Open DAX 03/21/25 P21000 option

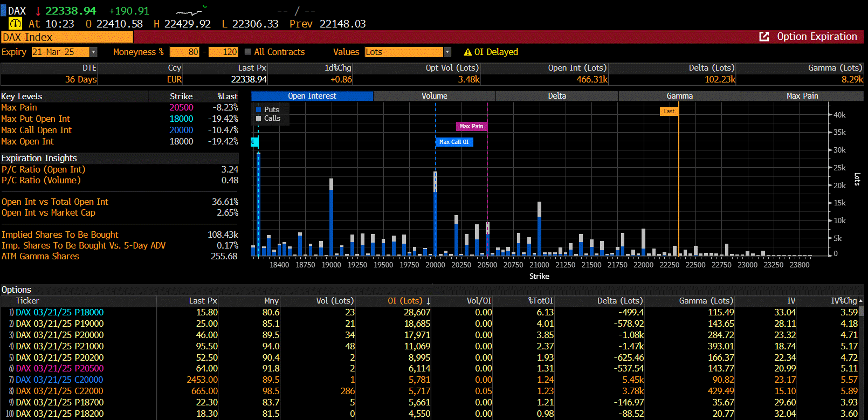point(59,346)
